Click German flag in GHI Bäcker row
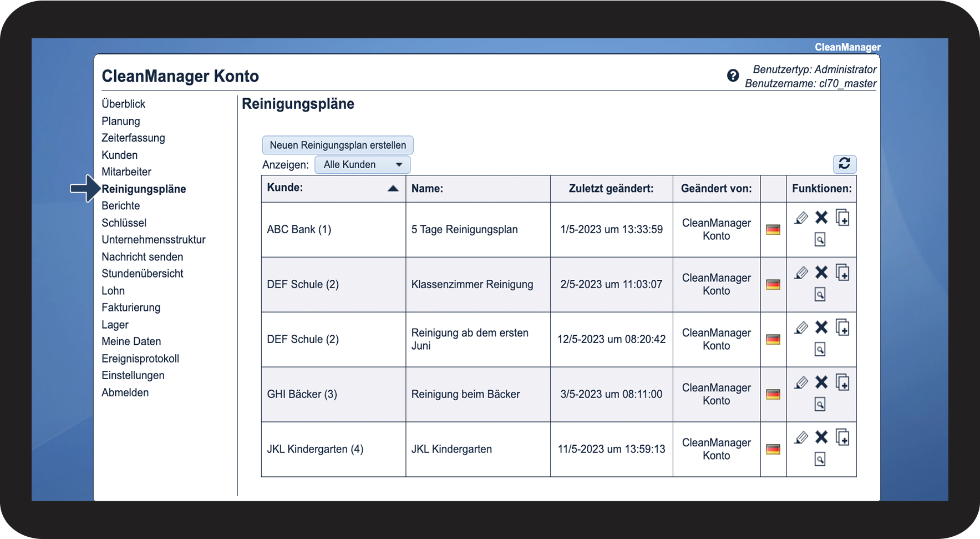Screen dimensions: 980x539 tap(773, 395)
